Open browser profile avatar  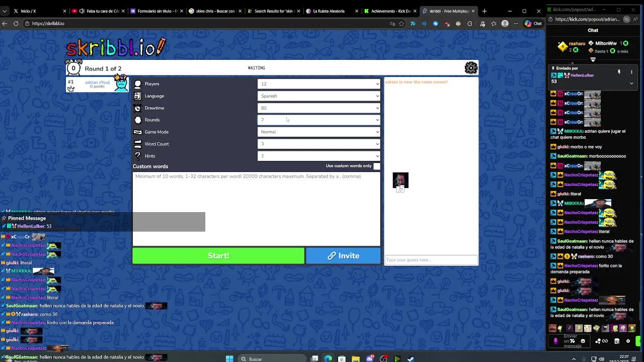(x=505, y=24)
